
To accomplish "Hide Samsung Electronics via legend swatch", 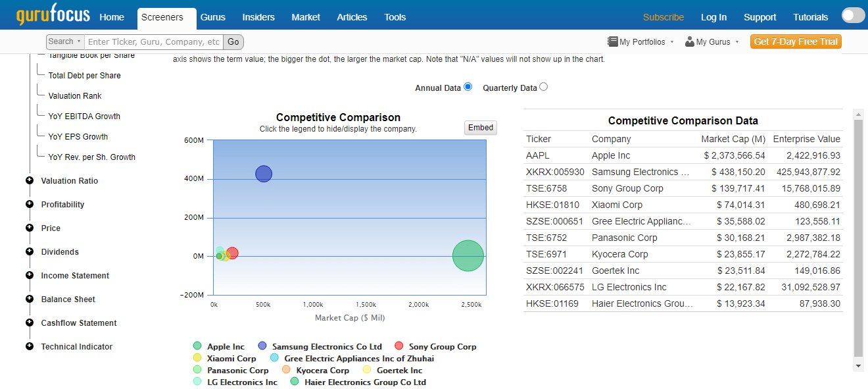I will click(x=262, y=346).
